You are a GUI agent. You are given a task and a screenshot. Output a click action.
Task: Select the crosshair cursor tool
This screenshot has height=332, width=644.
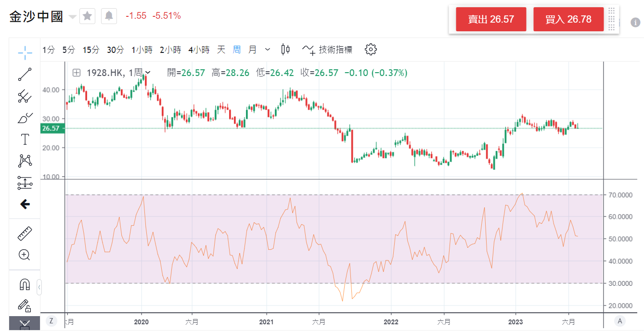pyautogui.click(x=25, y=51)
